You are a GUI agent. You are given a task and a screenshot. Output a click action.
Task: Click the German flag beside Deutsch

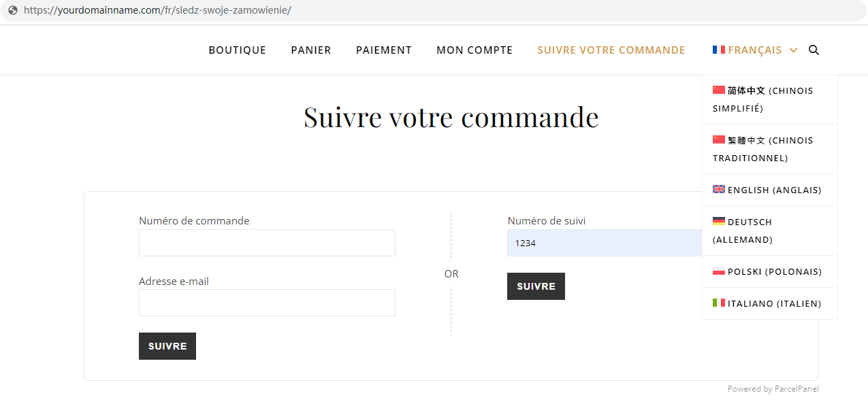[719, 221]
